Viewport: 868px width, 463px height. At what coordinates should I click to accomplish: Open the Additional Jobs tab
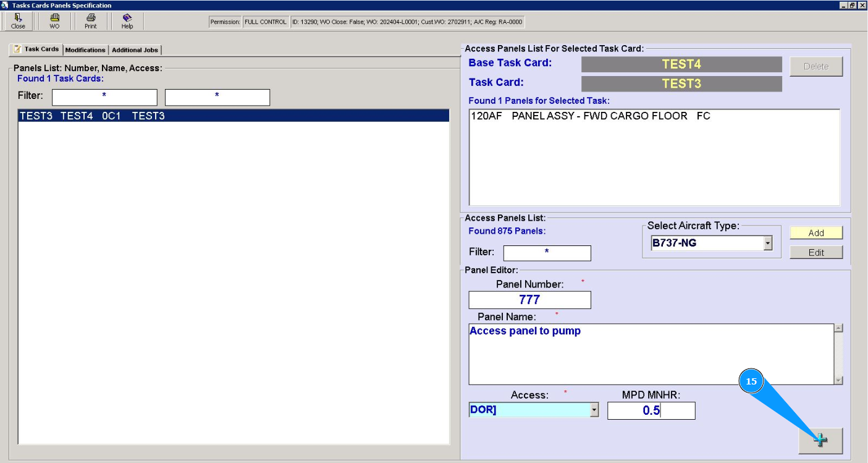(x=135, y=50)
